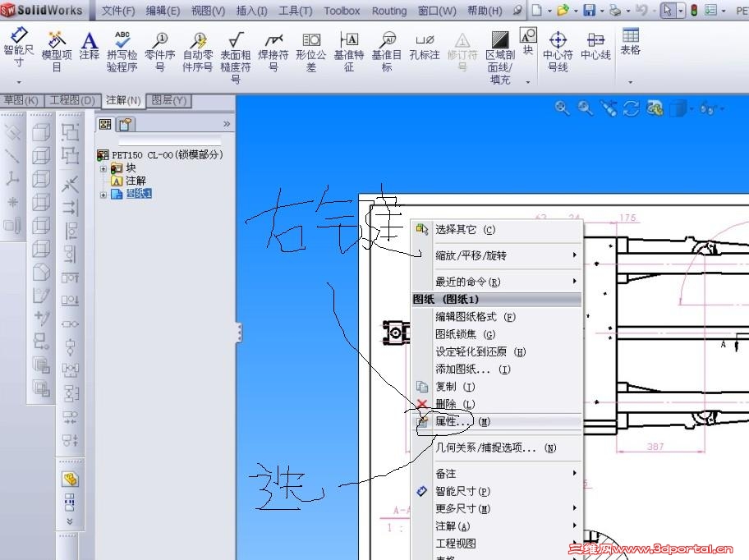Image resolution: width=749 pixels, height=560 pixels.
Task: Click the Rotate view icon in view toolbar
Action: [x=631, y=108]
